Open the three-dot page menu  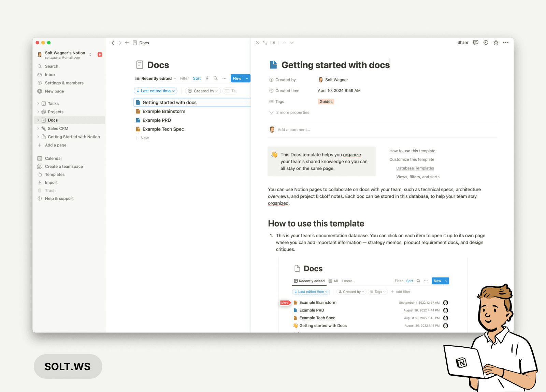tap(506, 42)
